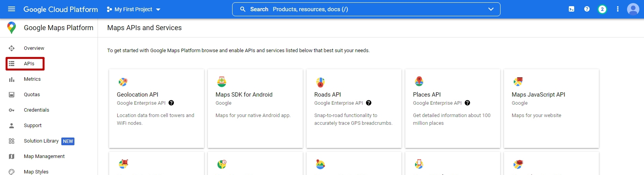Expand the My First Project selector
This screenshot has width=644, height=175.
pos(133,9)
